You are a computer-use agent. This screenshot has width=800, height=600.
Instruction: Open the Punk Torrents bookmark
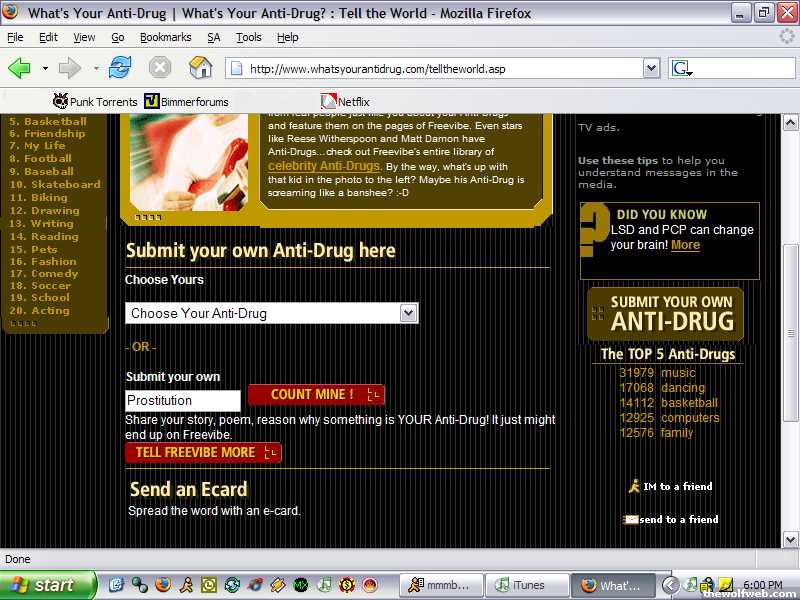click(95, 101)
